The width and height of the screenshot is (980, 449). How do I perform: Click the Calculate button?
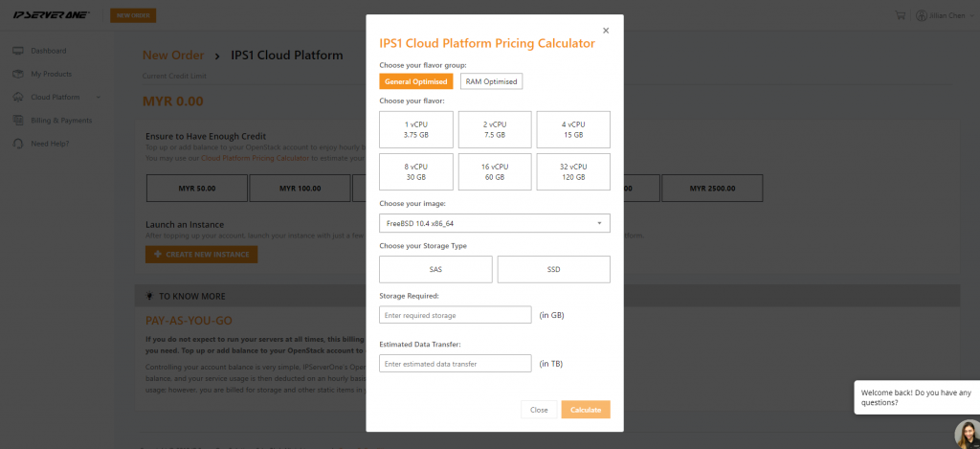pos(586,410)
